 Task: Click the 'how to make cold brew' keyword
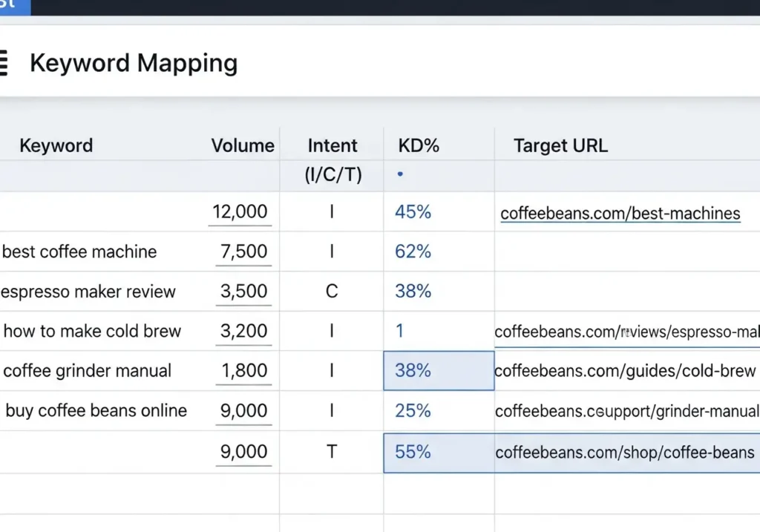point(92,331)
